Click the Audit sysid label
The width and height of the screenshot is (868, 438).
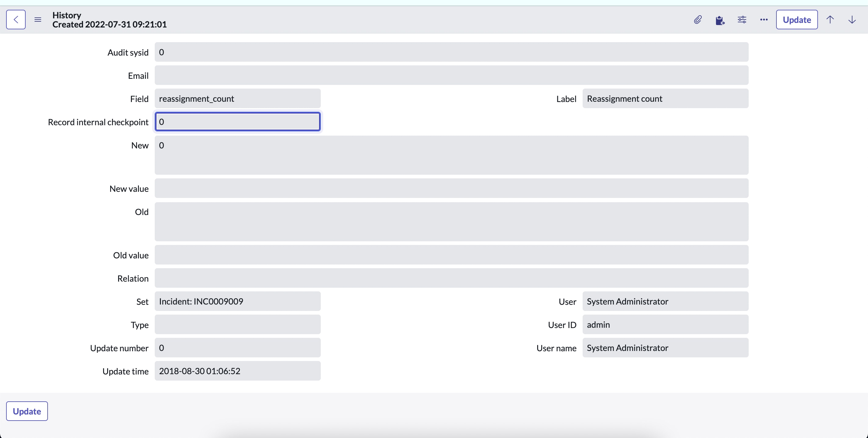128,53
